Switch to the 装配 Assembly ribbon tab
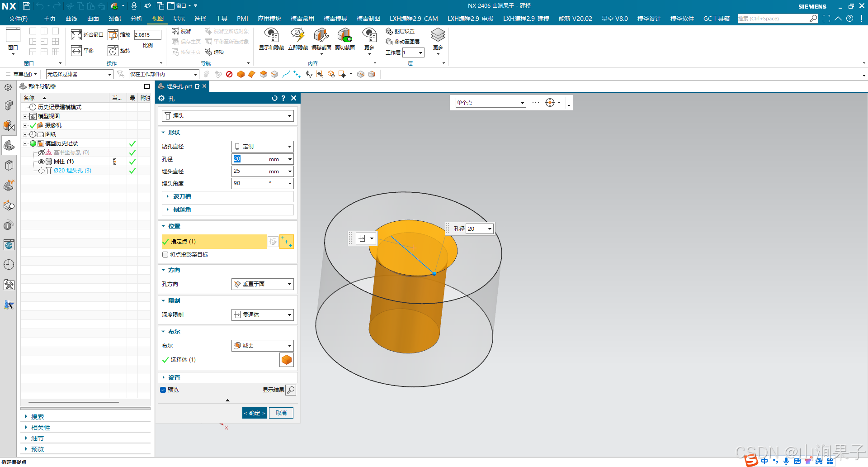This screenshot has width=868, height=467. (x=115, y=19)
